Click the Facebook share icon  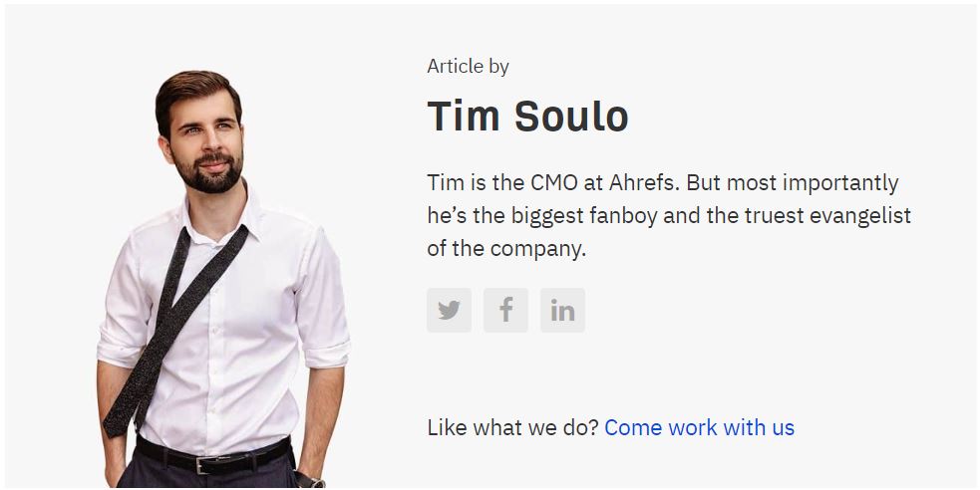click(505, 311)
